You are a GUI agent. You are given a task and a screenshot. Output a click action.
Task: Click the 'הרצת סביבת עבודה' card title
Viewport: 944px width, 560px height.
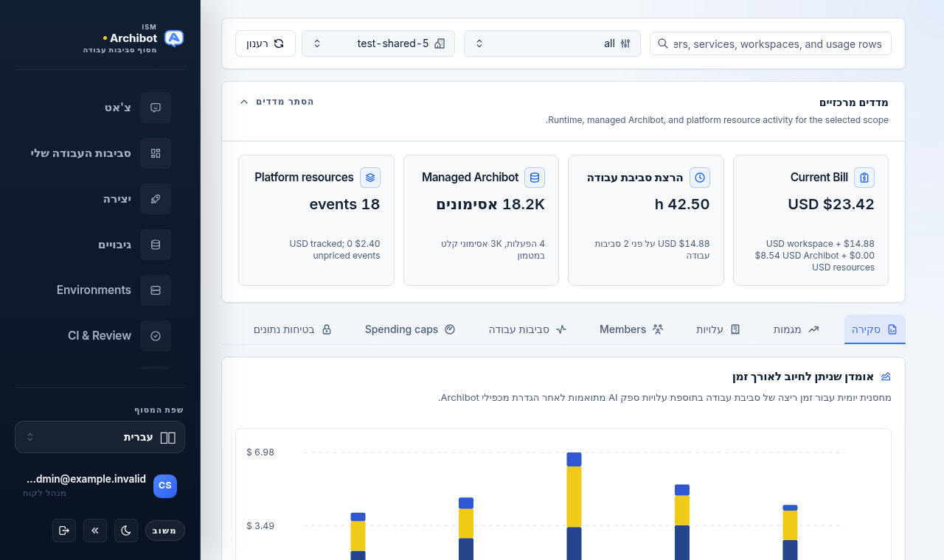coord(635,178)
